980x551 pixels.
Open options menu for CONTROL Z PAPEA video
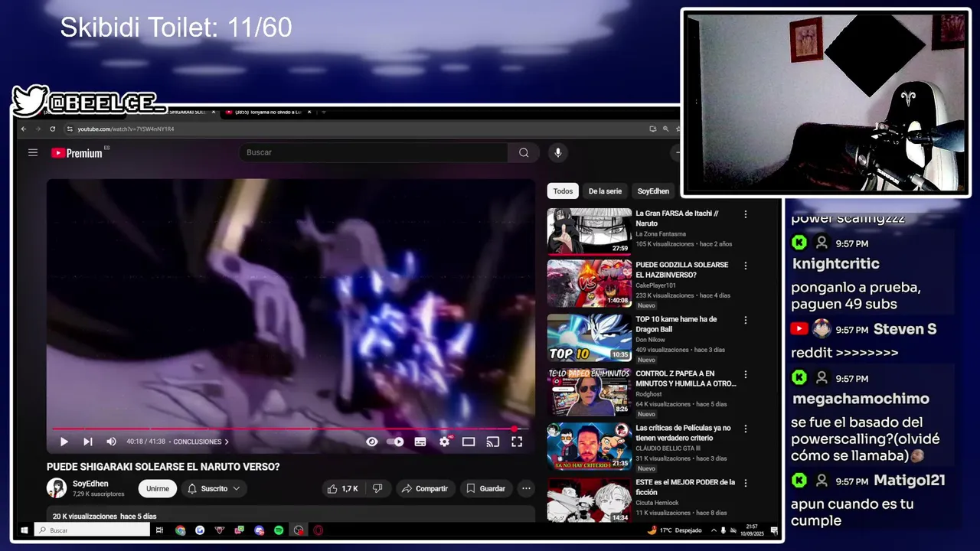click(745, 374)
